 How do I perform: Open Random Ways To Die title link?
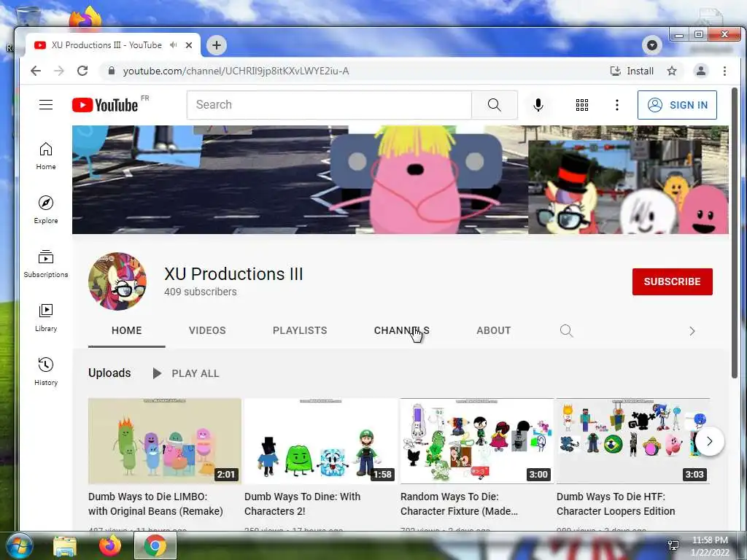point(459,503)
